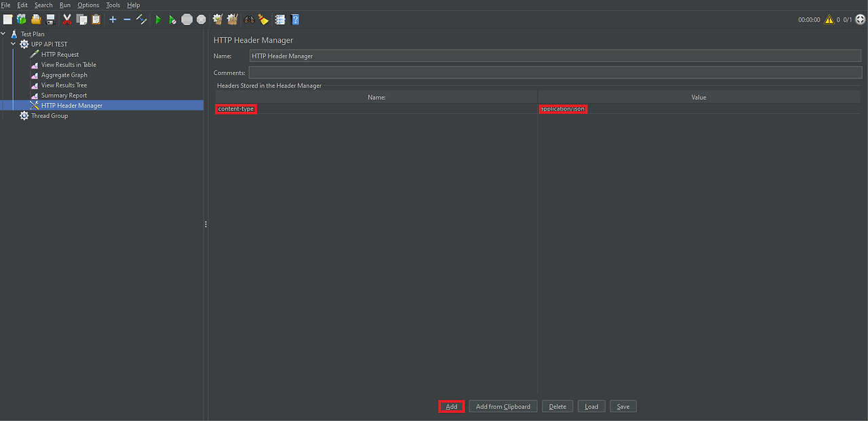Collapse all tree nodes with minus icon
Image resolution: width=868 pixels, height=421 pixels.
[127, 20]
